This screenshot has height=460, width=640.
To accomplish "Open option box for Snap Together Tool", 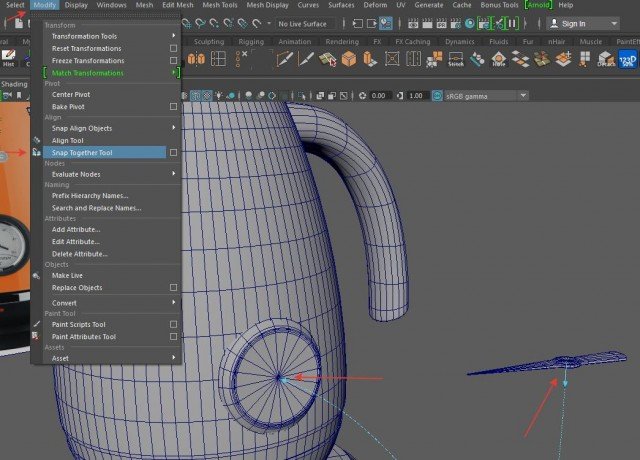I will click(174, 153).
